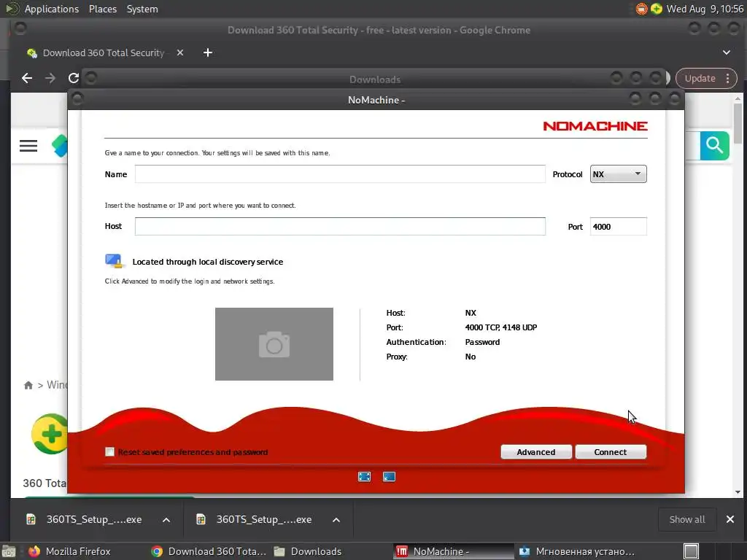Open first 360TS_Setup exe download
The height and width of the screenshot is (560, 747).
click(x=85, y=519)
